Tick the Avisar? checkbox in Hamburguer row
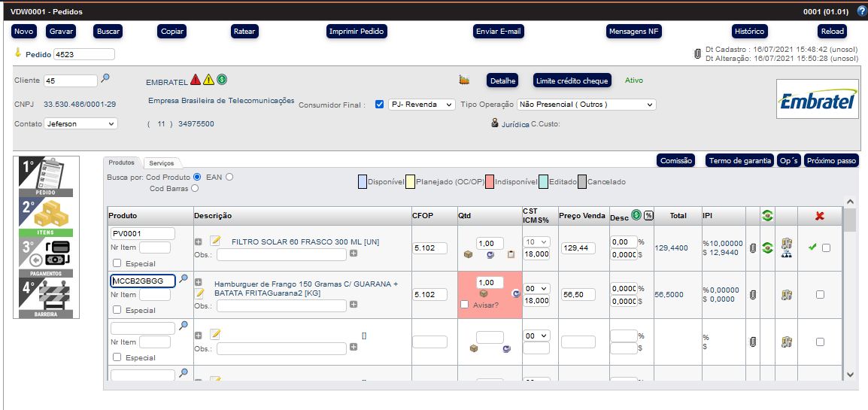 click(x=465, y=305)
